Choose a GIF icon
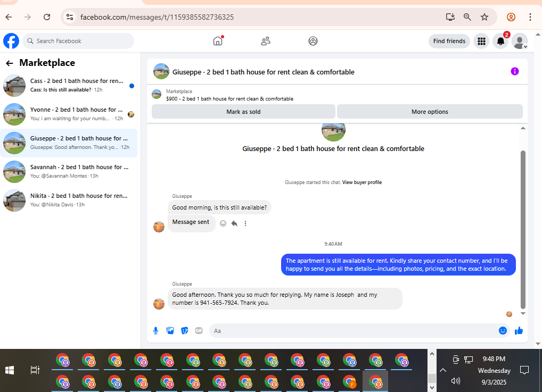The image size is (542, 392). [199, 330]
